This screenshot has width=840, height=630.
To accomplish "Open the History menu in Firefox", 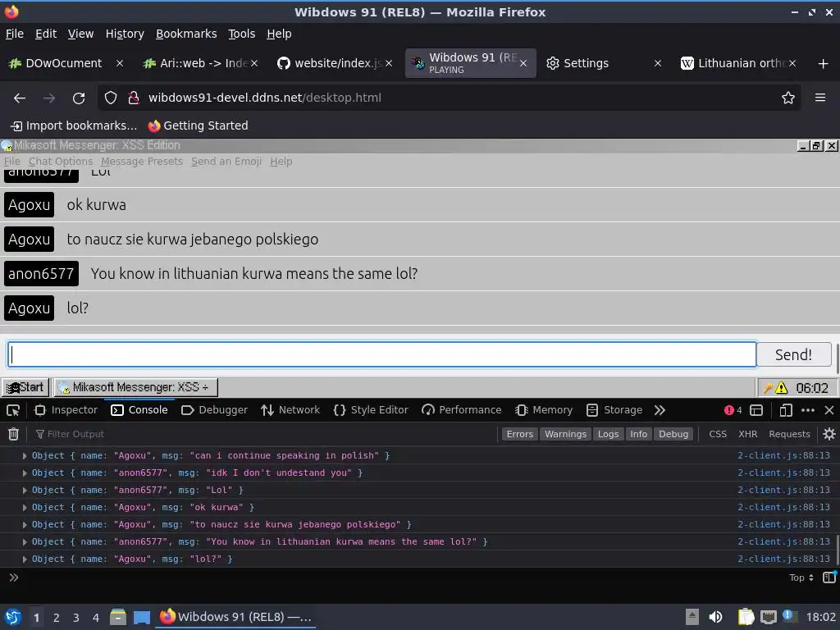I will tap(125, 34).
